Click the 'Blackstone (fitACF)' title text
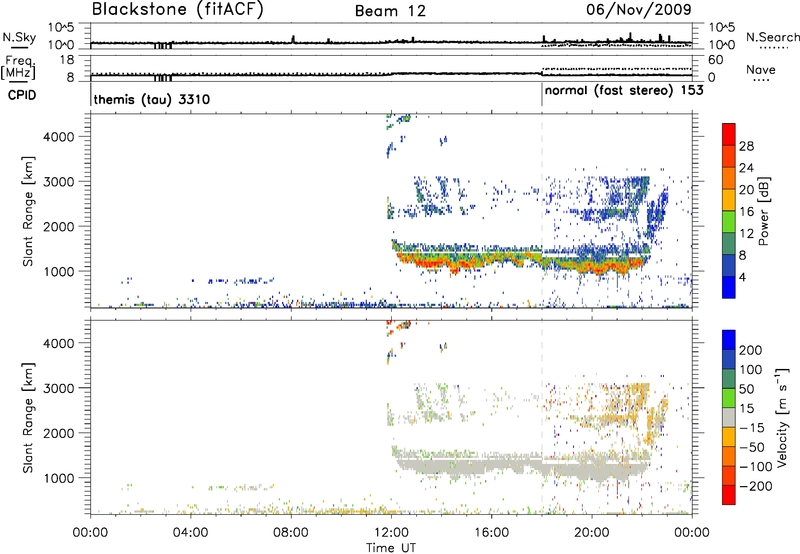The height and width of the screenshot is (554, 800). [x=178, y=10]
